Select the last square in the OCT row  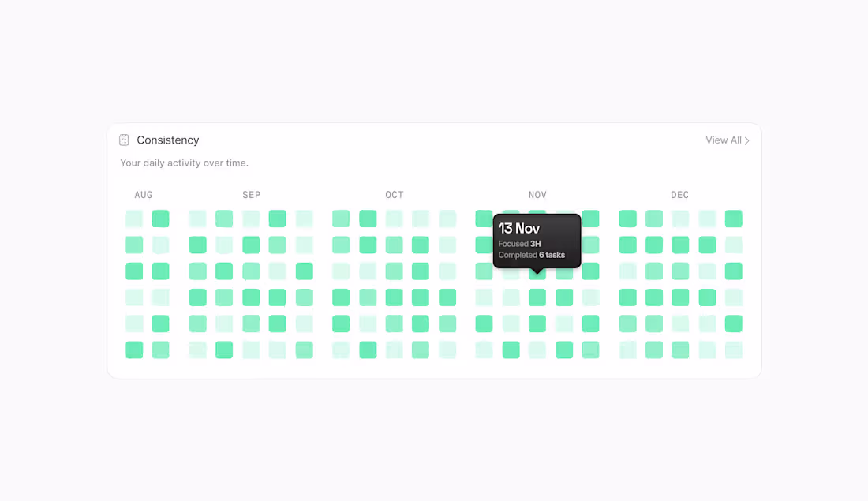click(x=447, y=219)
